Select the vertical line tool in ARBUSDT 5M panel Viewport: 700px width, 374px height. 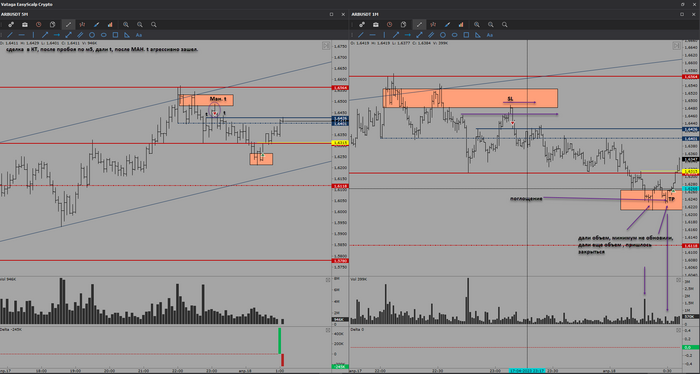[33, 35]
